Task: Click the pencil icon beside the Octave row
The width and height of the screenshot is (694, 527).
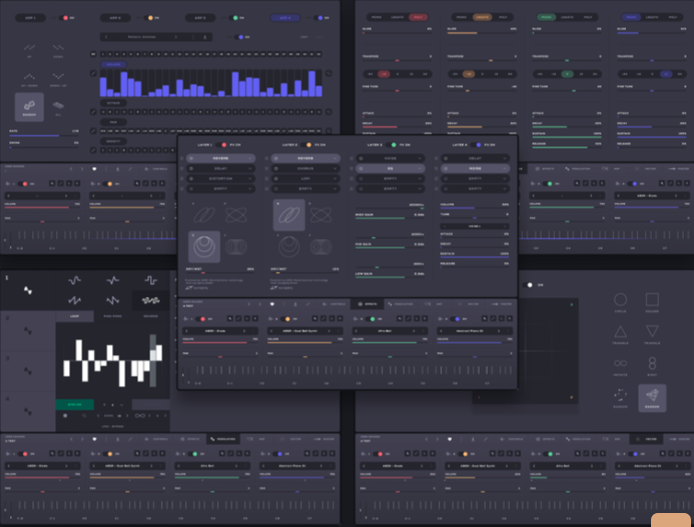Action: pyautogui.click(x=93, y=112)
